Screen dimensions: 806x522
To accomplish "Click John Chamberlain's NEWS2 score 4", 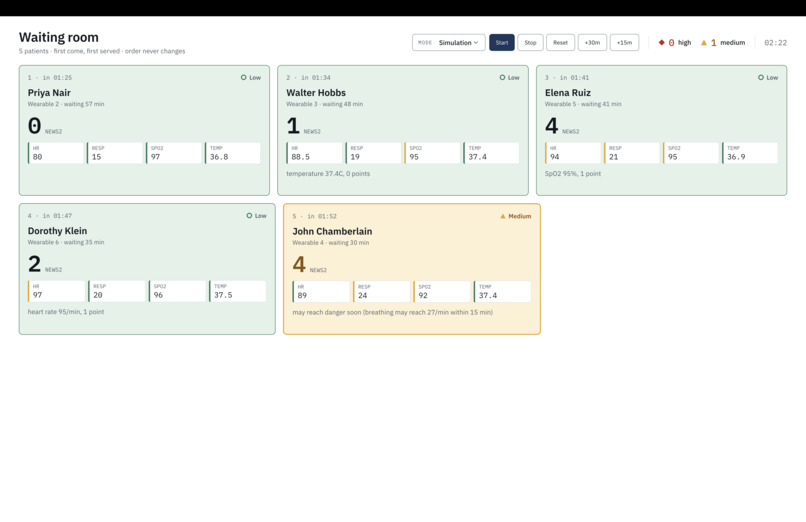I will click(299, 265).
